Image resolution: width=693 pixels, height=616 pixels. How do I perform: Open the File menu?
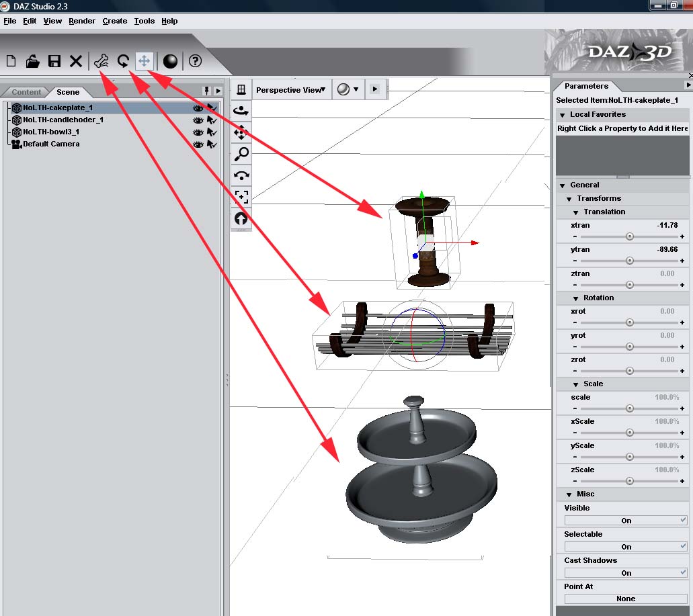tap(9, 21)
